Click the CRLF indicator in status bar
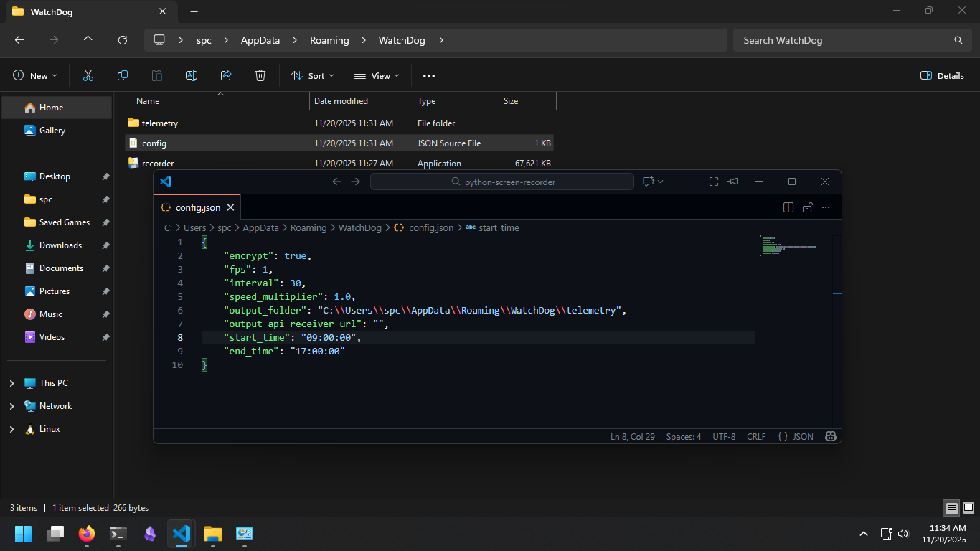The image size is (980, 551). tap(755, 435)
